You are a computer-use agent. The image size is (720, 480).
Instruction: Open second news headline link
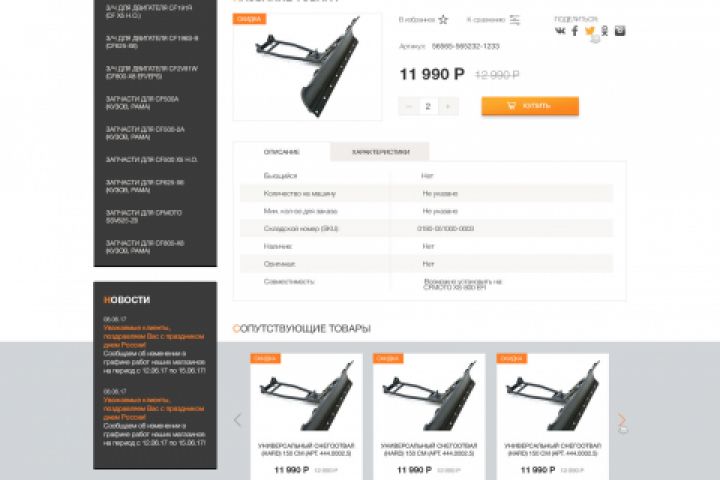coord(153,408)
